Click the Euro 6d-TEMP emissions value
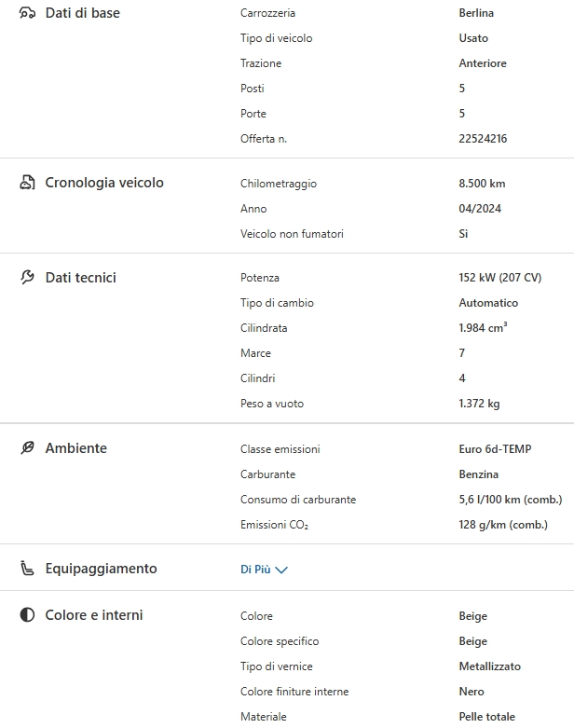This screenshot has width=574, height=728. click(x=495, y=449)
